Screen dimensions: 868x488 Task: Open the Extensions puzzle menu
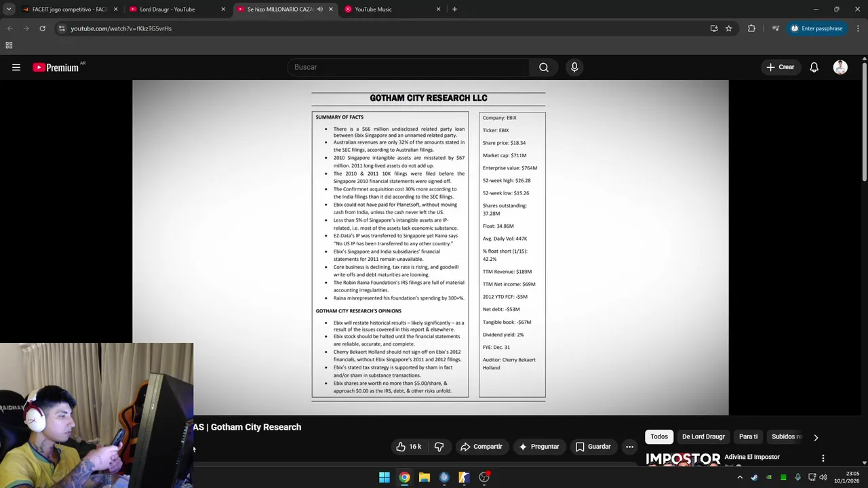751,28
